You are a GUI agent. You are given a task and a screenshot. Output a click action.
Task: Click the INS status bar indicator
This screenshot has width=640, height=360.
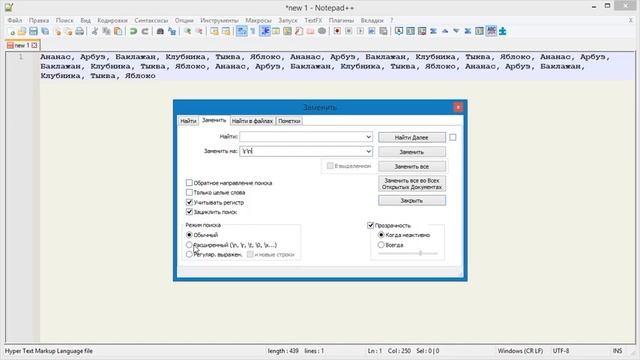[617, 351]
